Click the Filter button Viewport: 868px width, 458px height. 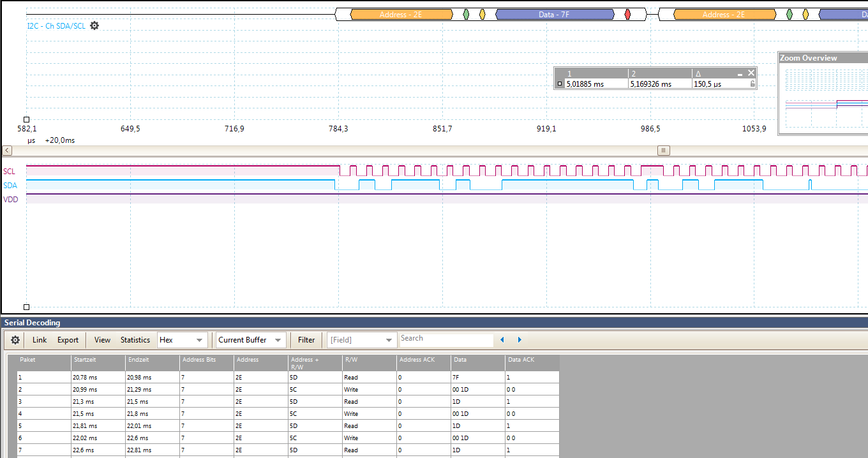[306, 340]
